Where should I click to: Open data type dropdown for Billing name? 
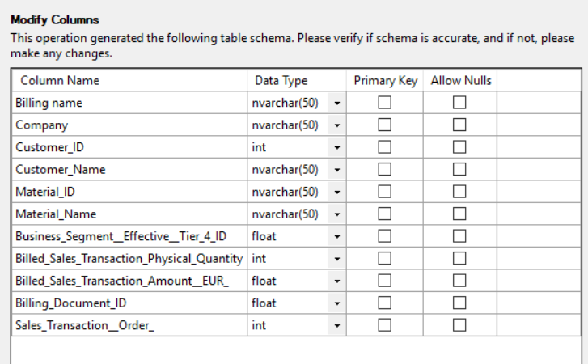(336, 104)
